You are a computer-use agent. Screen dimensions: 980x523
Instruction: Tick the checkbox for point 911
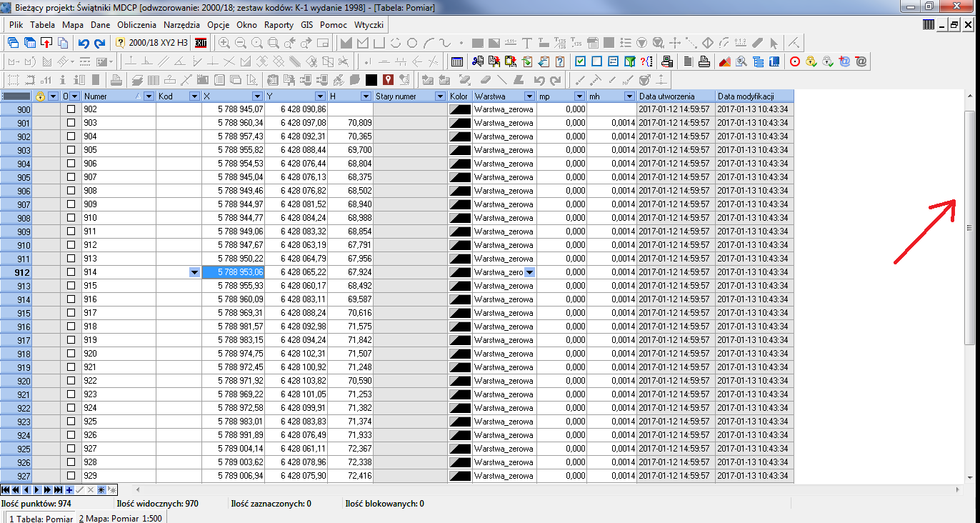point(71,231)
